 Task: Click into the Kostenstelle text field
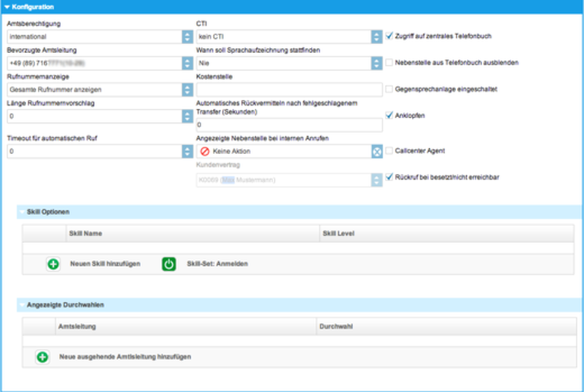click(289, 90)
